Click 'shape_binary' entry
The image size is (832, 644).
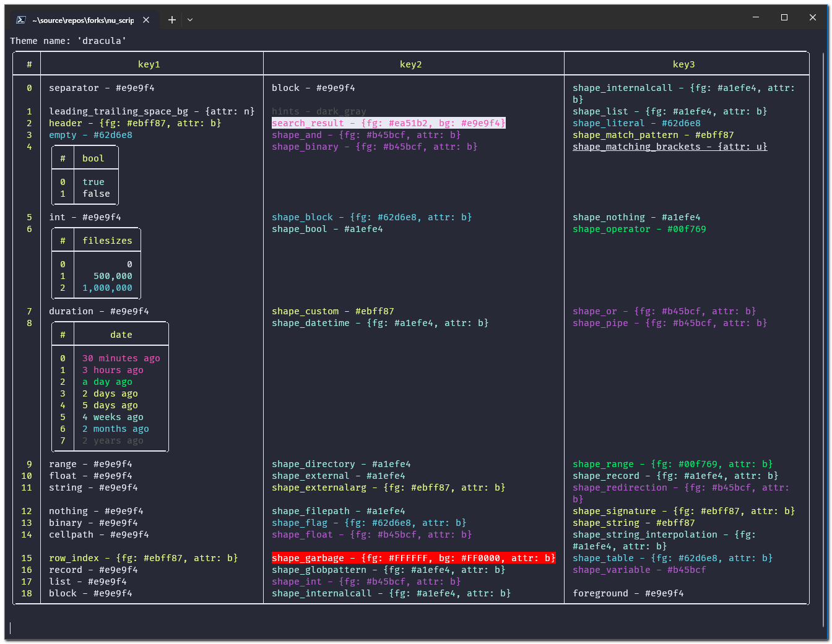(375, 147)
